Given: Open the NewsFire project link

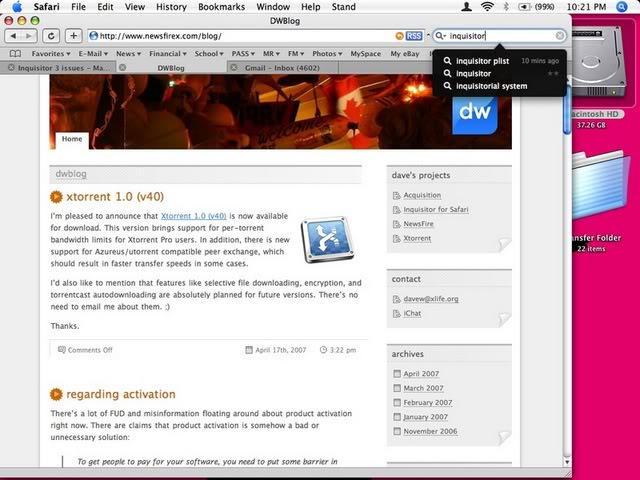Looking at the screenshot, I should click(x=418, y=224).
